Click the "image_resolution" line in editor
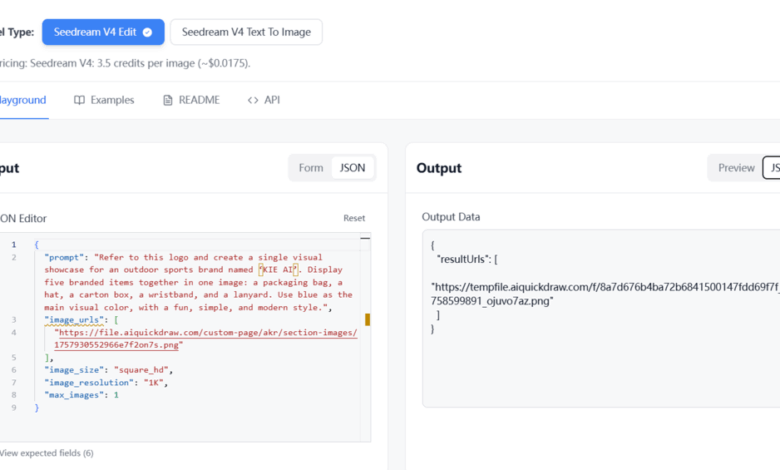The image size is (780, 470). pyautogui.click(x=106, y=382)
